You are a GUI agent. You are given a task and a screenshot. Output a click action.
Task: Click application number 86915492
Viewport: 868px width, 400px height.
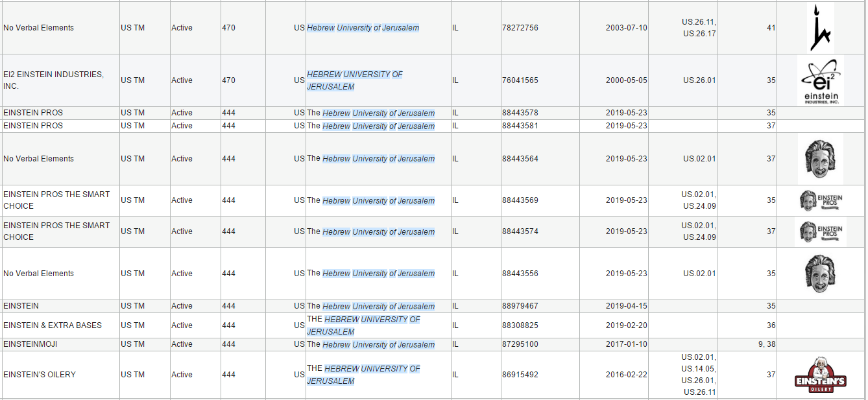pyautogui.click(x=520, y=375)
